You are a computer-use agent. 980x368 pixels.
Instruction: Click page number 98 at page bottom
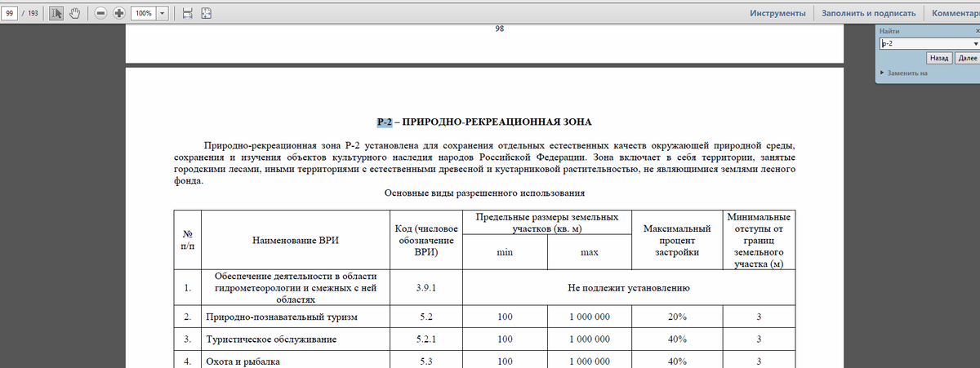point(499,29)
